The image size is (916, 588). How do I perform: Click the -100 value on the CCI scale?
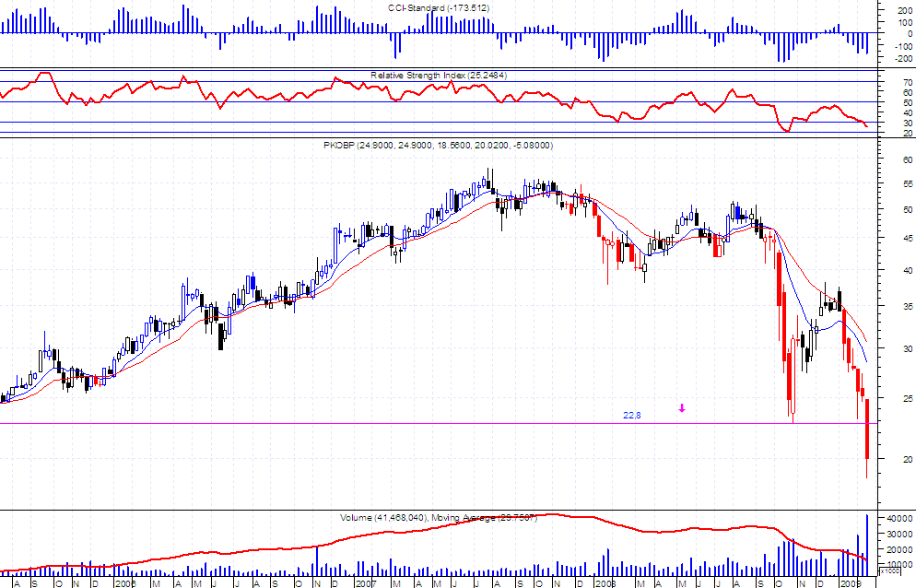[904, 46]
